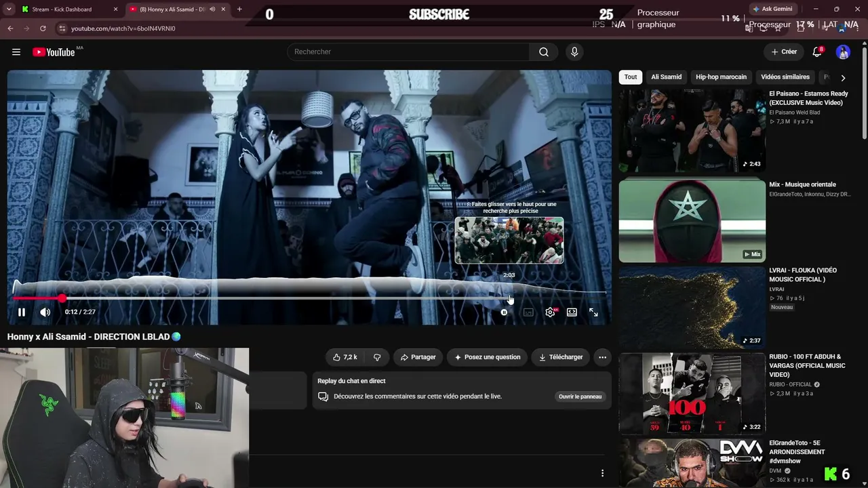
Task: View site information icon in address bar
Action: [x=62, y=28]
